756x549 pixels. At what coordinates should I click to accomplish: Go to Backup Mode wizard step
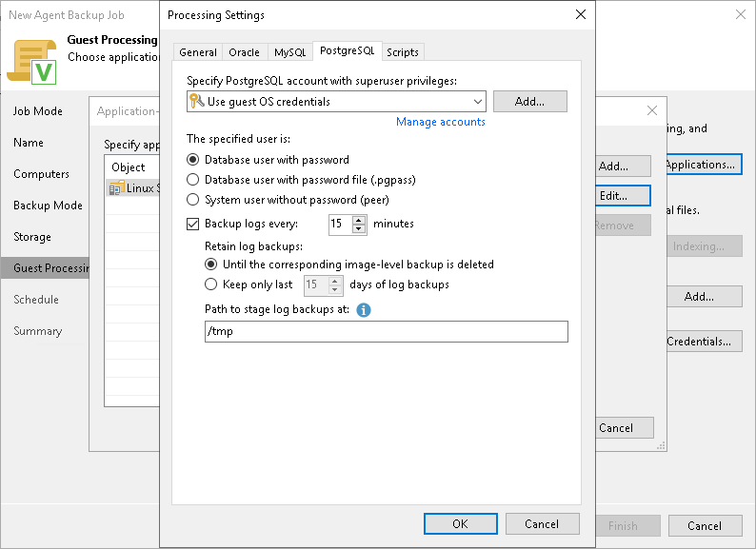coord(49,206)
